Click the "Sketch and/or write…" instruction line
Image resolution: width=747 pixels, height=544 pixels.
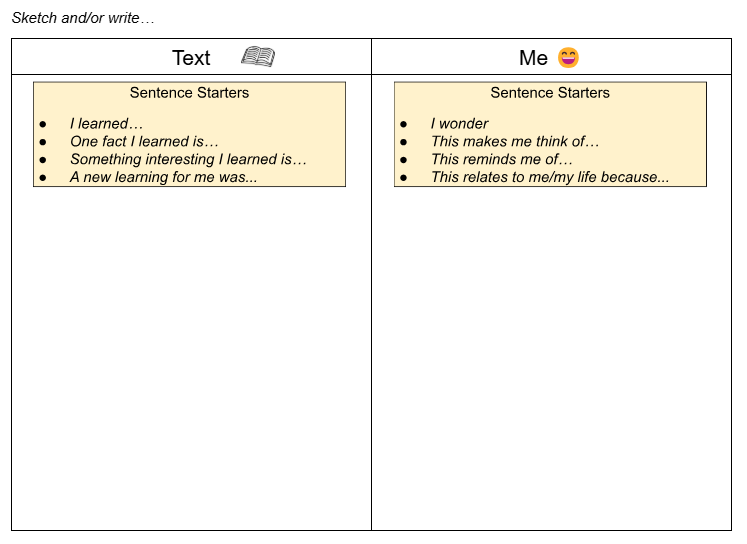pos(83,18)
